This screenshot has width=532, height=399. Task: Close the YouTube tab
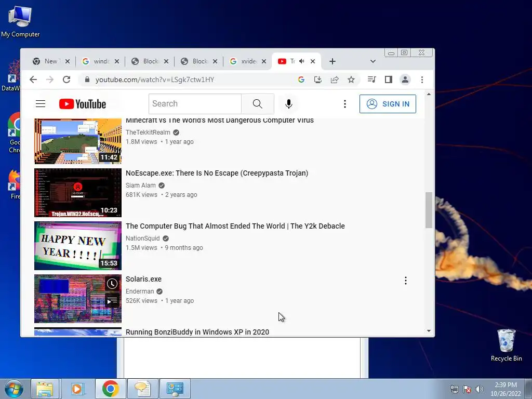coord(313,61)
